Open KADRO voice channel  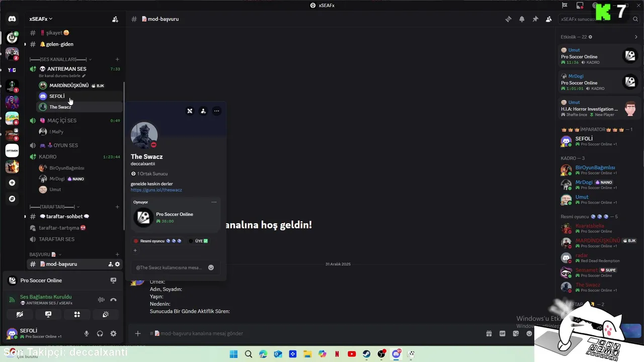click(48, 157)
